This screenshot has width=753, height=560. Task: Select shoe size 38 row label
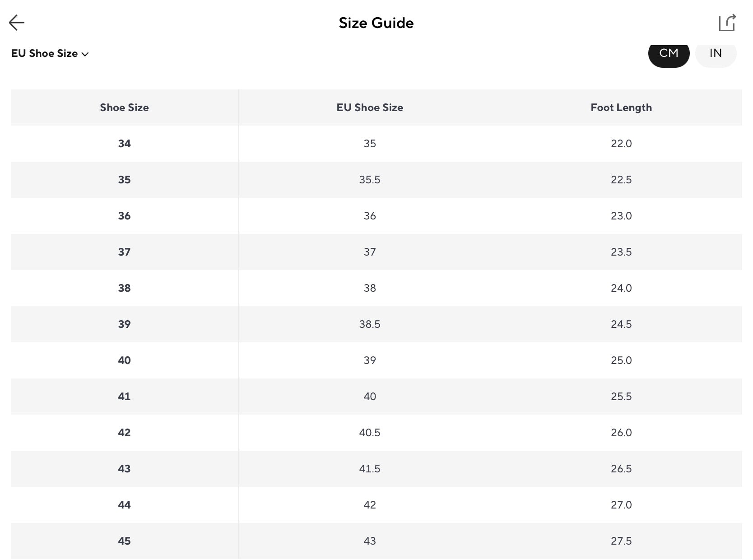pos(124,288)
